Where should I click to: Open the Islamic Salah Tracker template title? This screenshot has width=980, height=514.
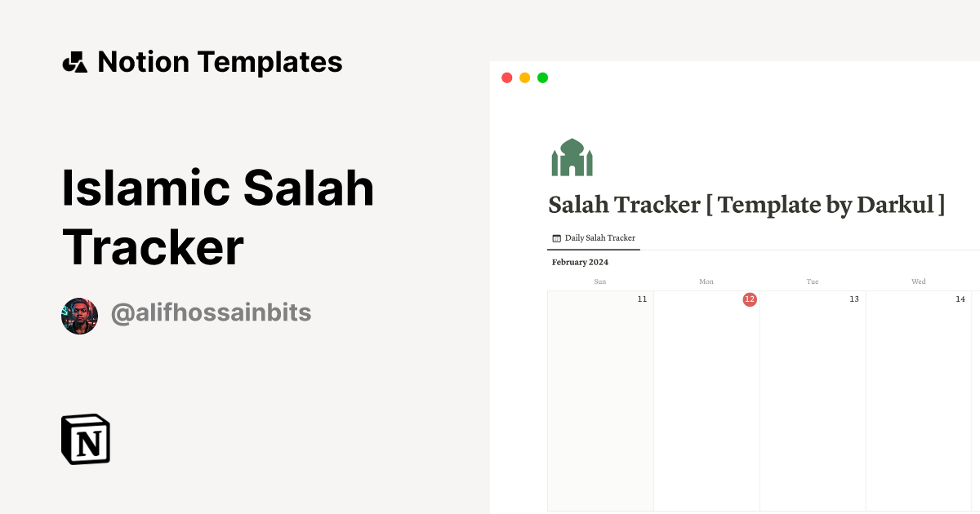[218, 218]
